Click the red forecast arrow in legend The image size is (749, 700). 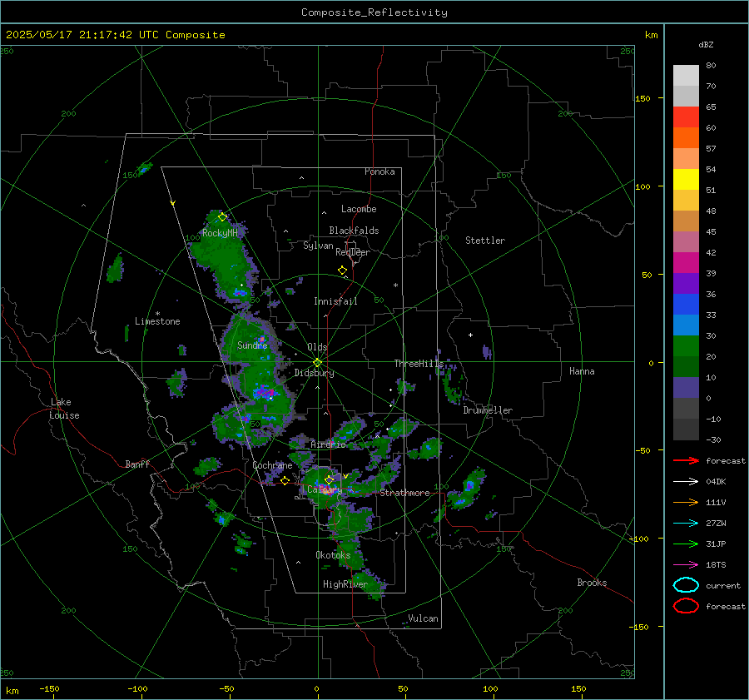(686, 460)
